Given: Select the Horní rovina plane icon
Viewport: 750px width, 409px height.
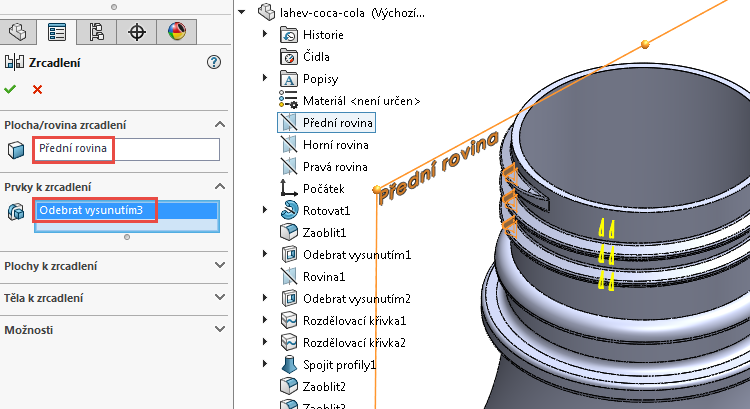Looking at the screenshot, I should click(289, 144).
